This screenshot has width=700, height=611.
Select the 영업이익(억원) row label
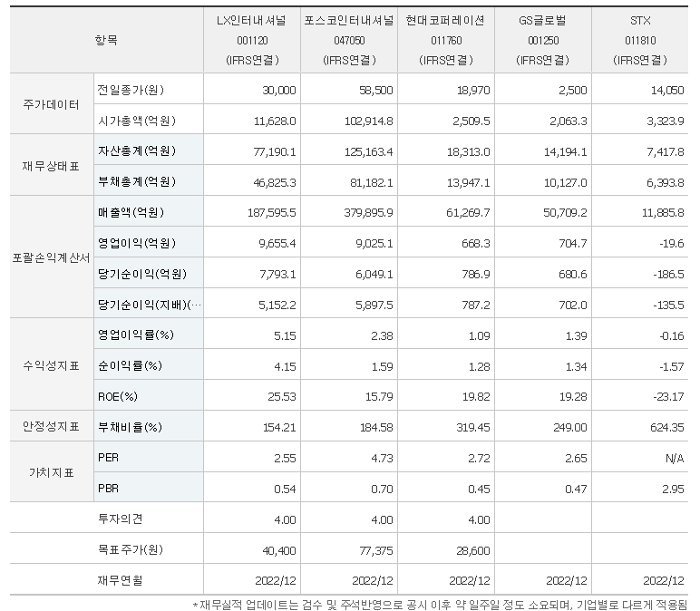tap(137, 243)
